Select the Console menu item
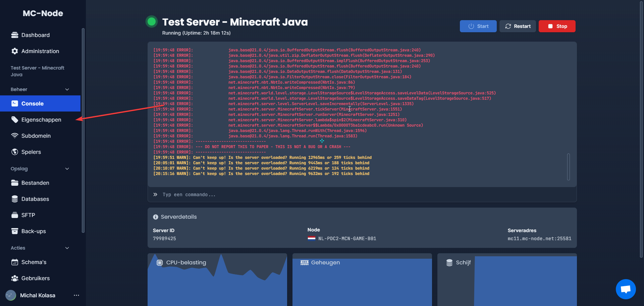Viewport: 644px width, 306px height. point(40,103)
